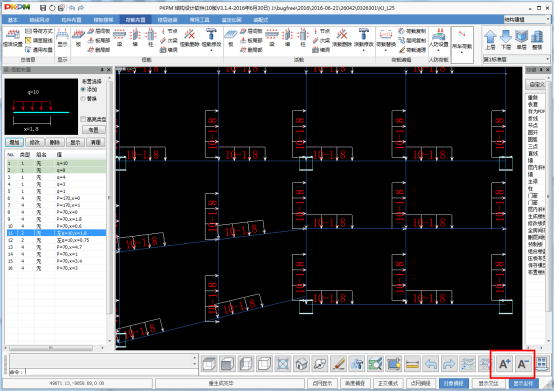Image resolution: width=555 pixels, height=391 pixels.
Task: Click the 修改 (modify) button in load panel
Action: [x=34, y=142]
